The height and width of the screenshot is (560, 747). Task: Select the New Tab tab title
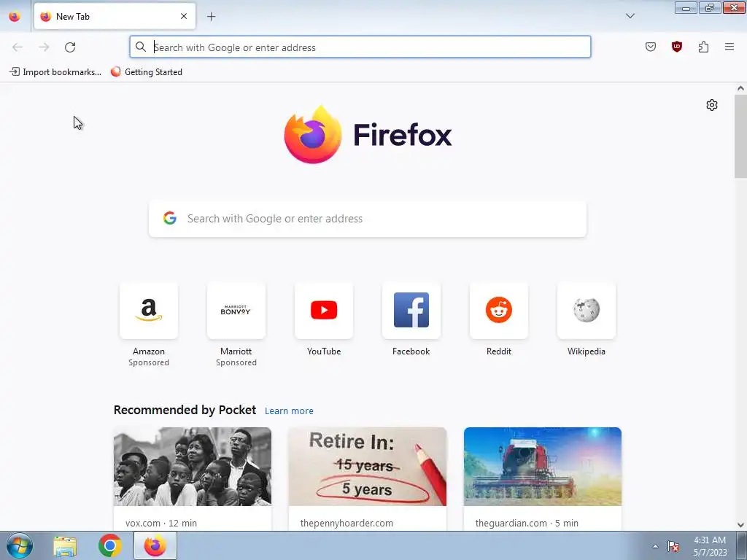tap(73, 17)
